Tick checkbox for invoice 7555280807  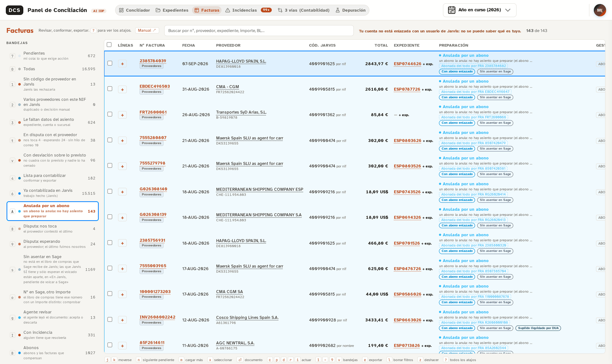110,140
